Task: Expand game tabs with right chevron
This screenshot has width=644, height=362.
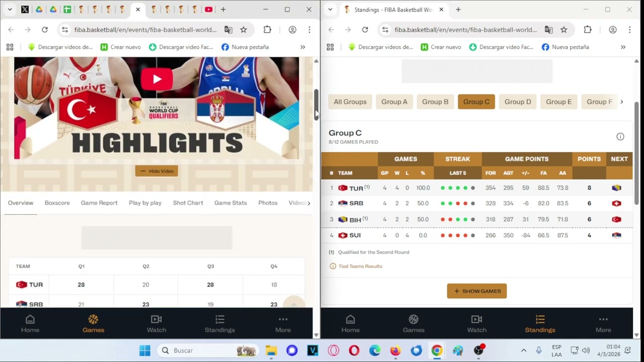Action: 308,203
